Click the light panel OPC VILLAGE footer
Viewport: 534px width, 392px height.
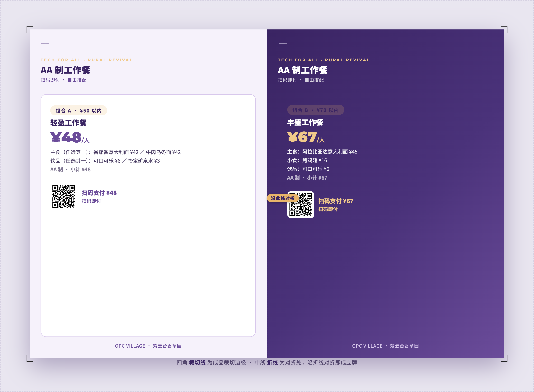click(148, 346)
